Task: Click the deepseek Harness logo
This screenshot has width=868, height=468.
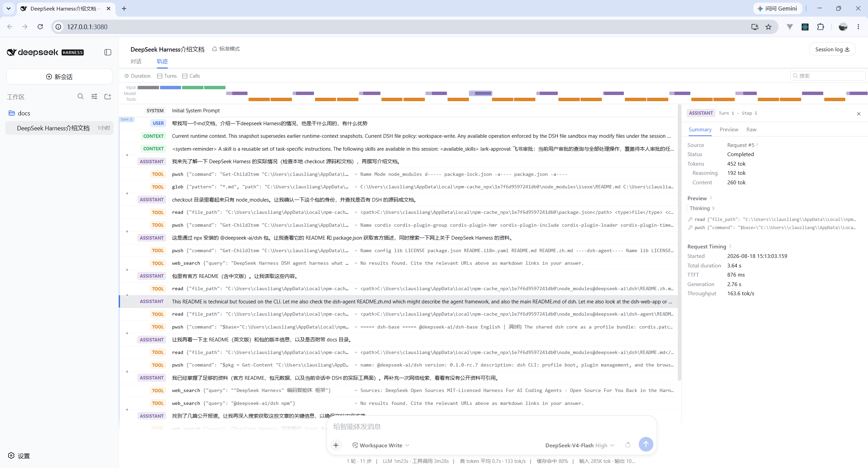Action: [x=45, y=52]
